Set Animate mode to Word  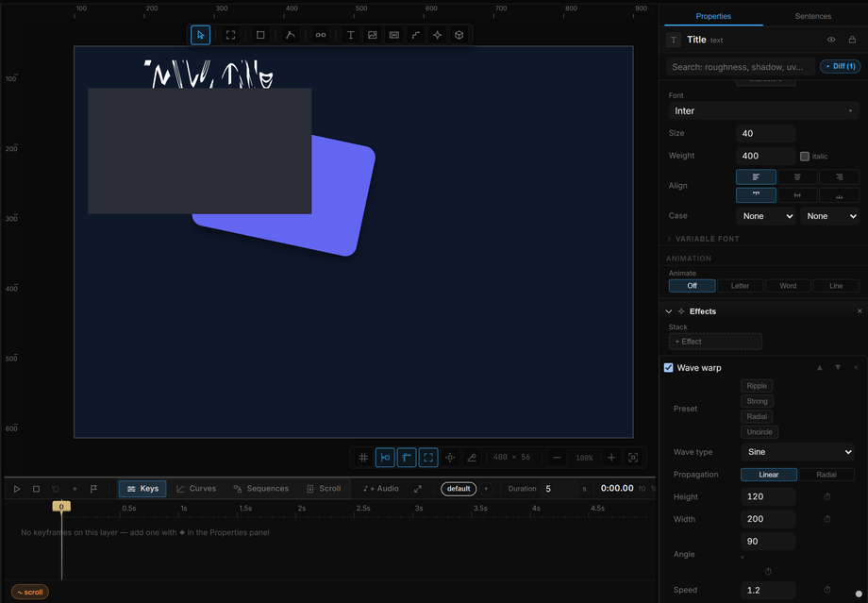[789, 286]
